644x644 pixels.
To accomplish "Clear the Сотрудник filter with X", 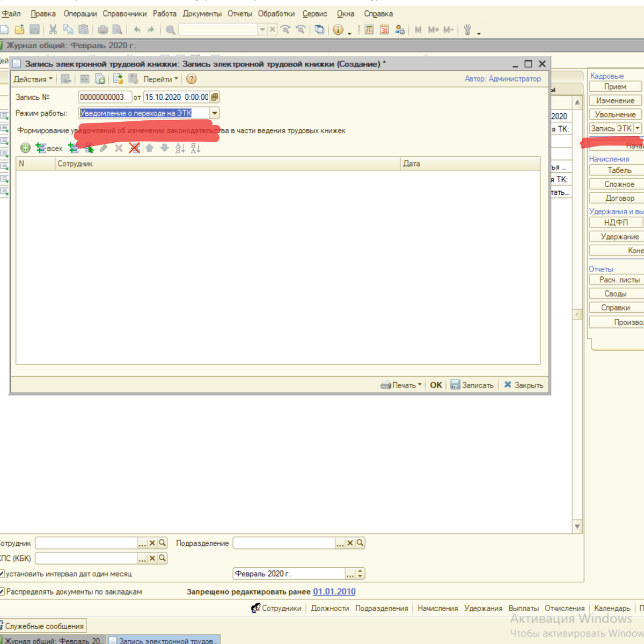I will click(152, 543).
